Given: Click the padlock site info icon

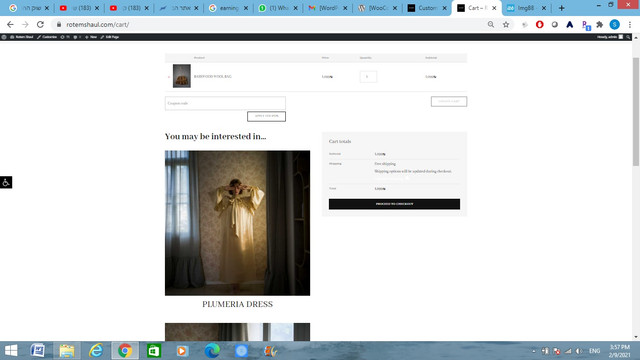Looking at the screenshot, I should click(59, 24).
